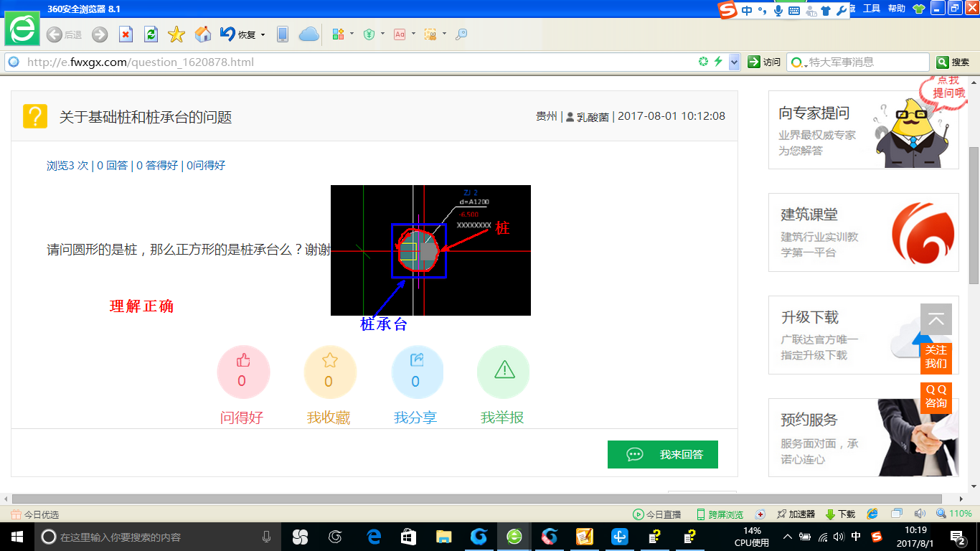Click the vertical page scrollbar thumb
The height and width of the screenshot is (551, 980).
(974, 215)
